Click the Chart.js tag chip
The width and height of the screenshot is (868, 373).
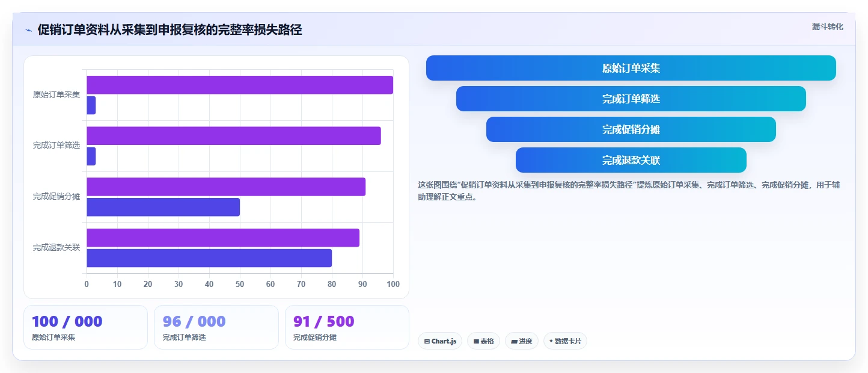(440, 341)
